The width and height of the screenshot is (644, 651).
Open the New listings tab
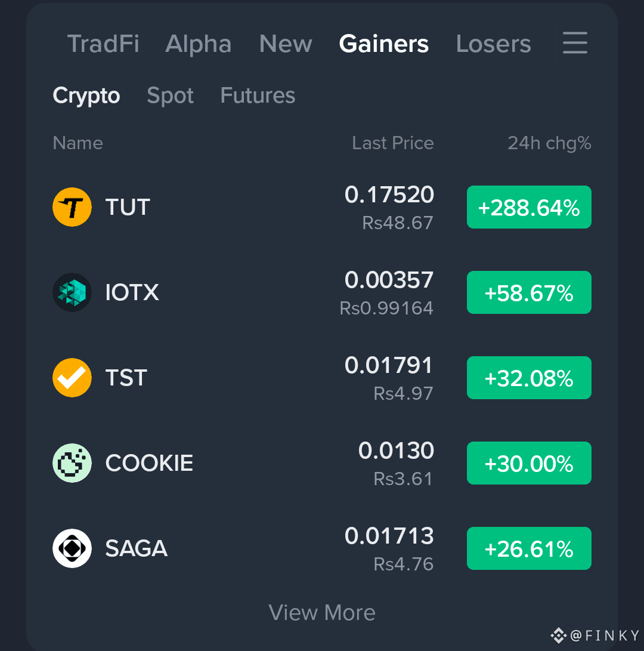tap(286, 44)
